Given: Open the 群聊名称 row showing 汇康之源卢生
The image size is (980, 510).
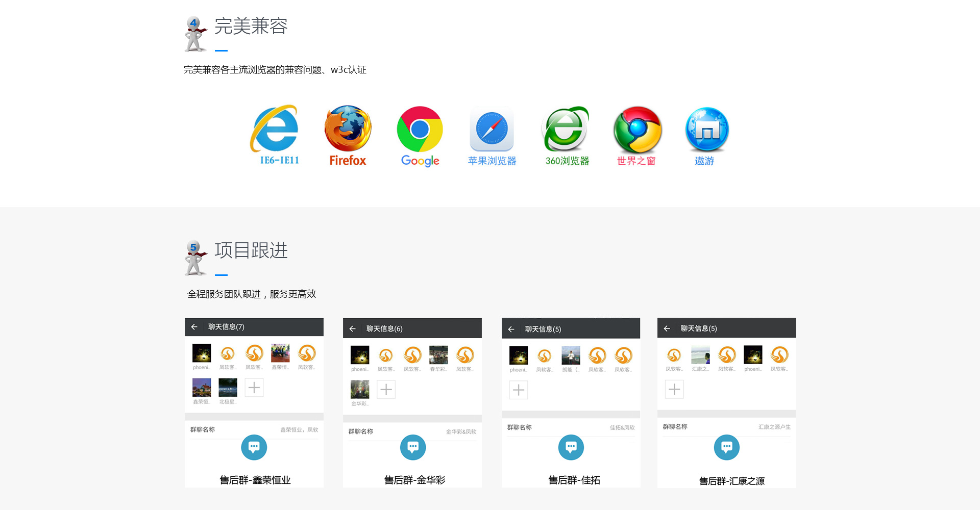Looking at the screenshot, I should 726,427.
